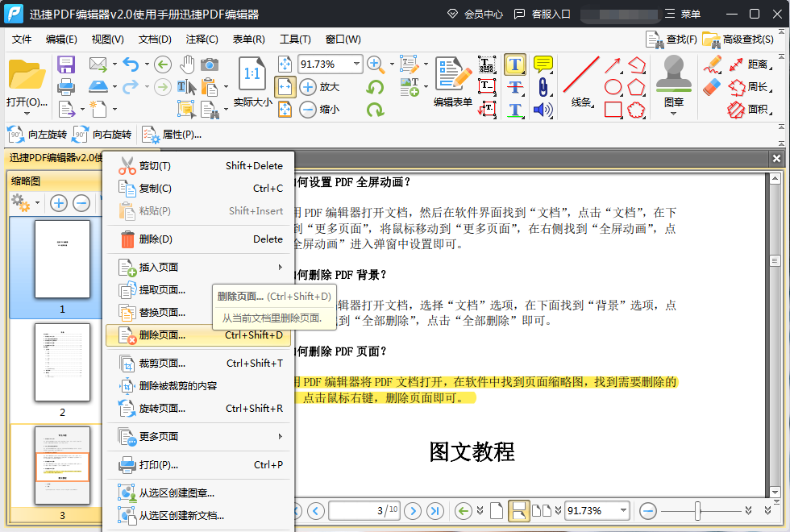Choose 提取页面... from the context menu

(198, 289)
